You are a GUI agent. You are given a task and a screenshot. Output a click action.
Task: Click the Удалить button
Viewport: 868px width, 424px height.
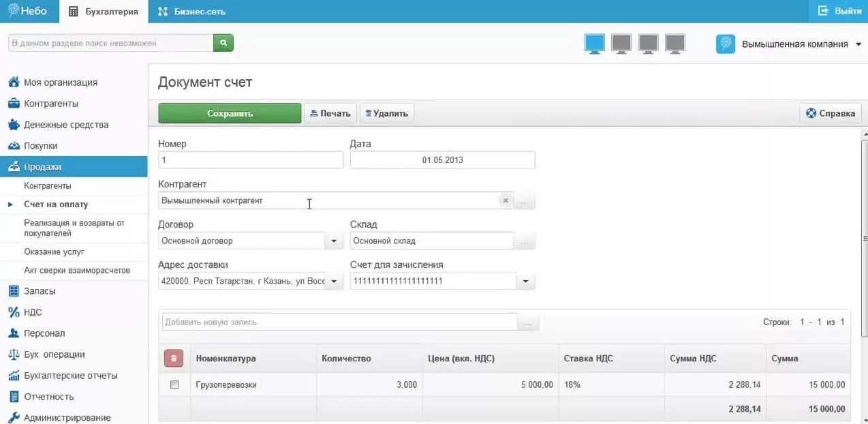[x=386, y=113]
